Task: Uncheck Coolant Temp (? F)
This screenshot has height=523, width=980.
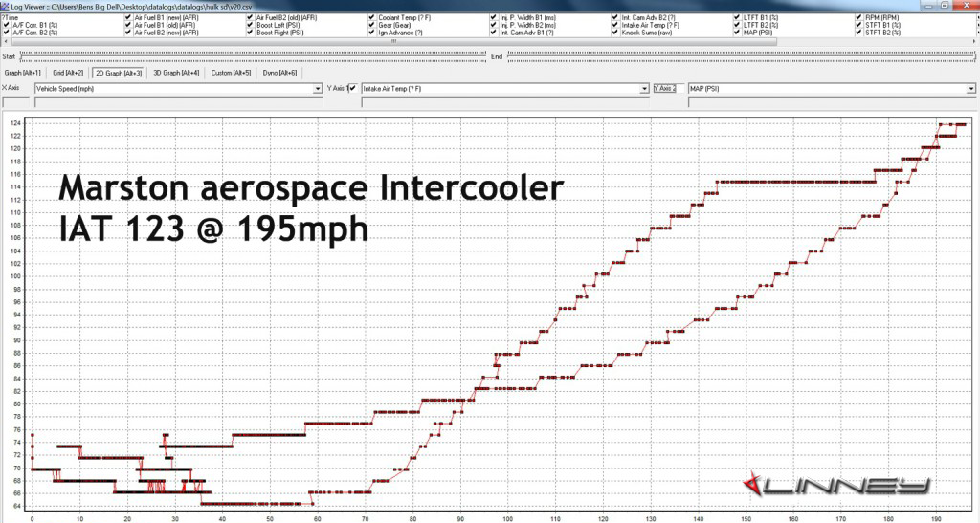Action: tap(372, 18)
